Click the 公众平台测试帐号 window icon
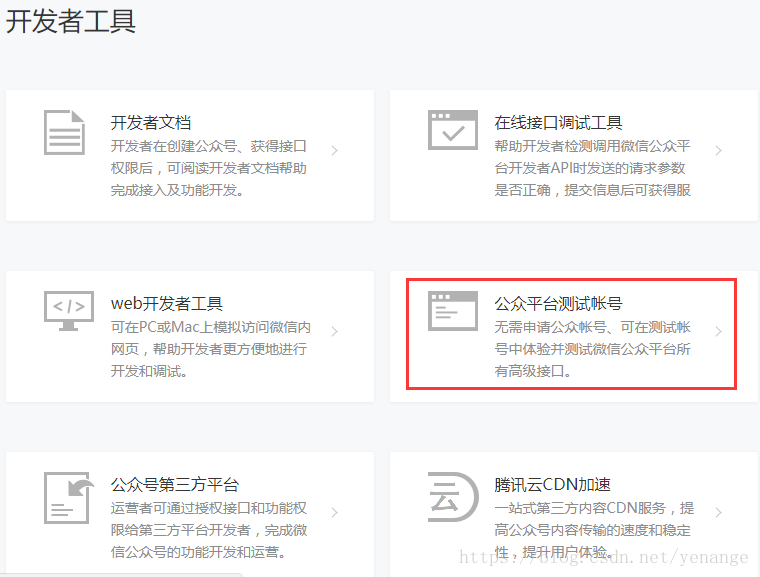This screenshot has width=760, height=577. click(453, 311)
